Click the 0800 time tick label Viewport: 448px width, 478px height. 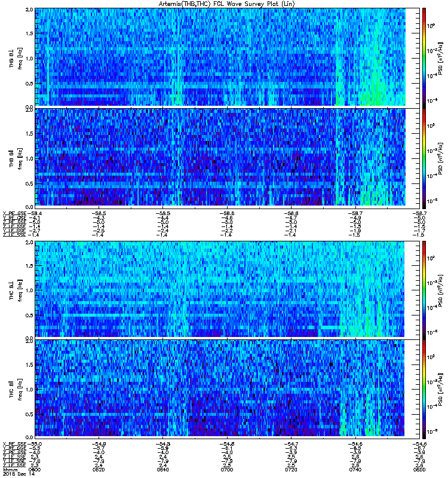[x=420, y=470]
